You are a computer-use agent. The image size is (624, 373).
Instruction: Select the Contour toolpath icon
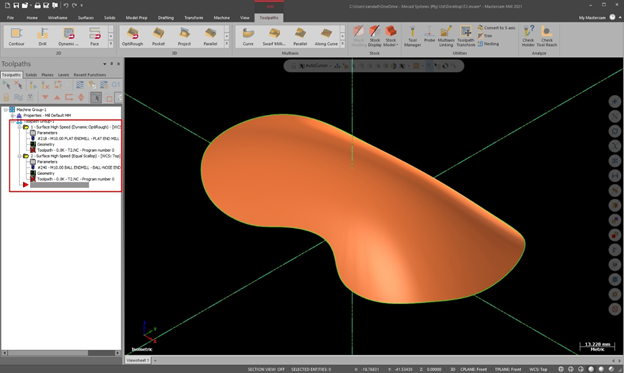pyautogui.click(x=16, y=37)
